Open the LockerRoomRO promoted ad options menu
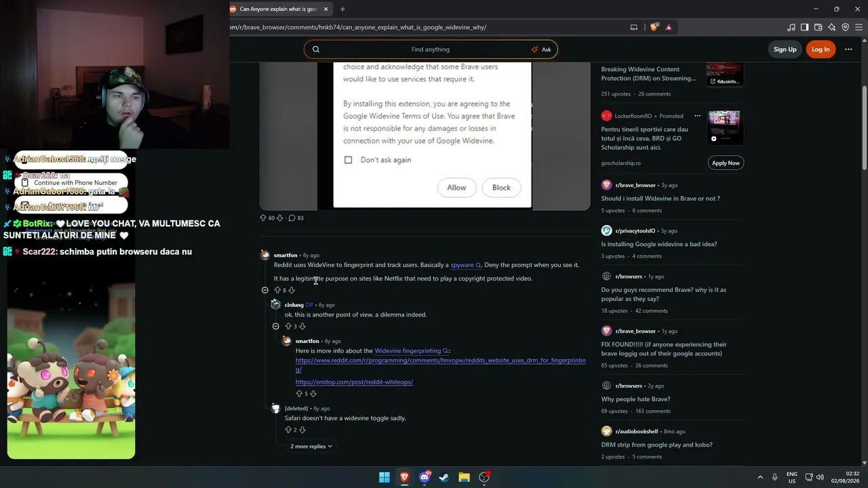This screenshot has width=868, height=488. click(697, 116)
